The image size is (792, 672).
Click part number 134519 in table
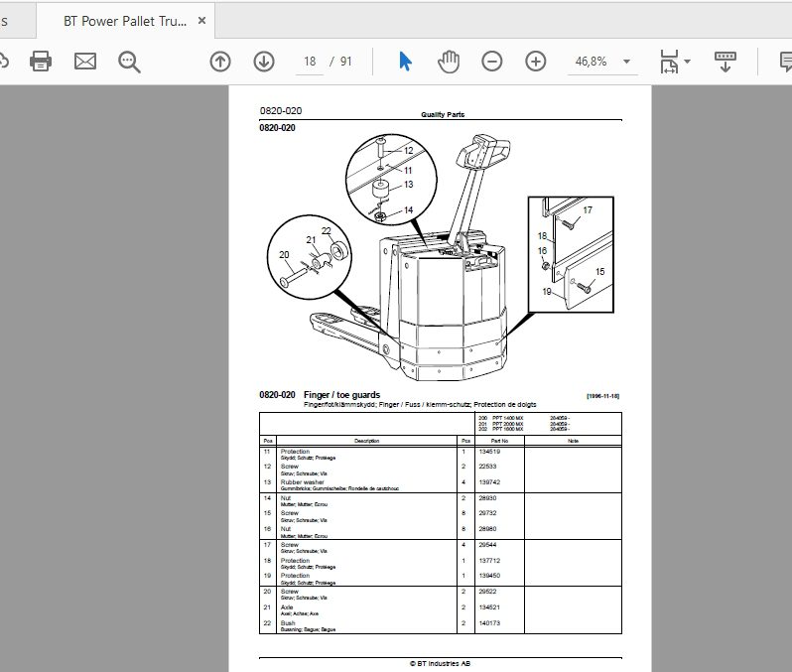pos(489,452)
